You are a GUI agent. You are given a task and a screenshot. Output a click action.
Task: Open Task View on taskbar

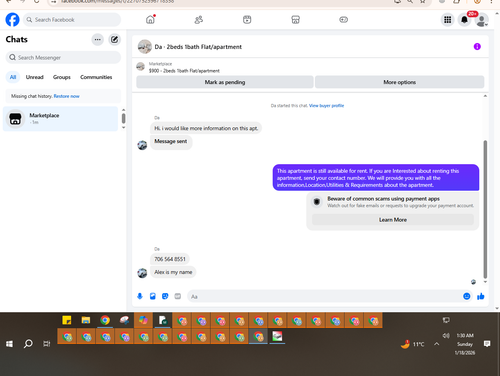(47, 344)
